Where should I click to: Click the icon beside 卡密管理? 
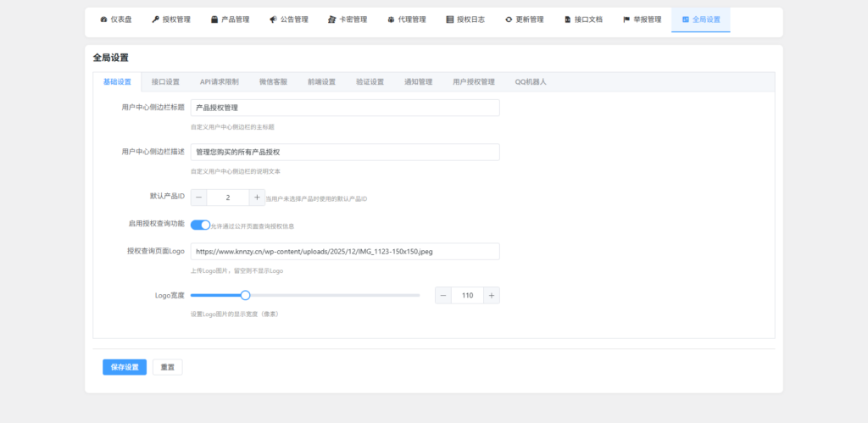pos(331,19)
